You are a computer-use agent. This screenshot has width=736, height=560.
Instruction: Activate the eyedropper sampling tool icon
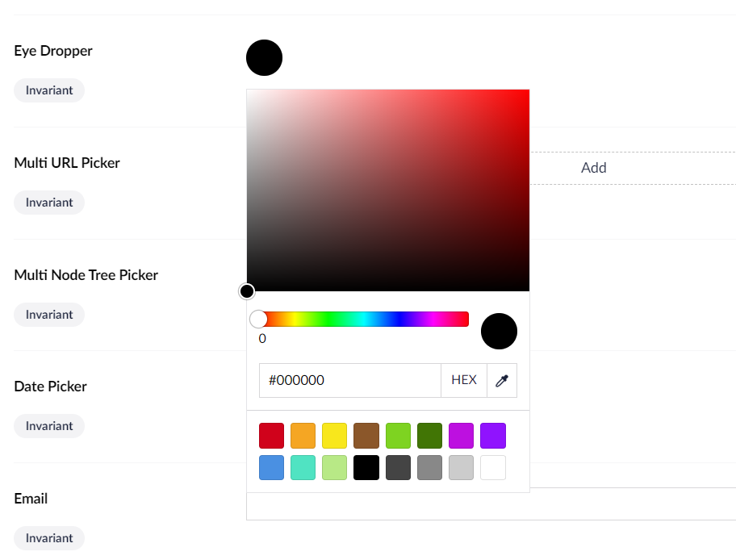tap(502, 380)
